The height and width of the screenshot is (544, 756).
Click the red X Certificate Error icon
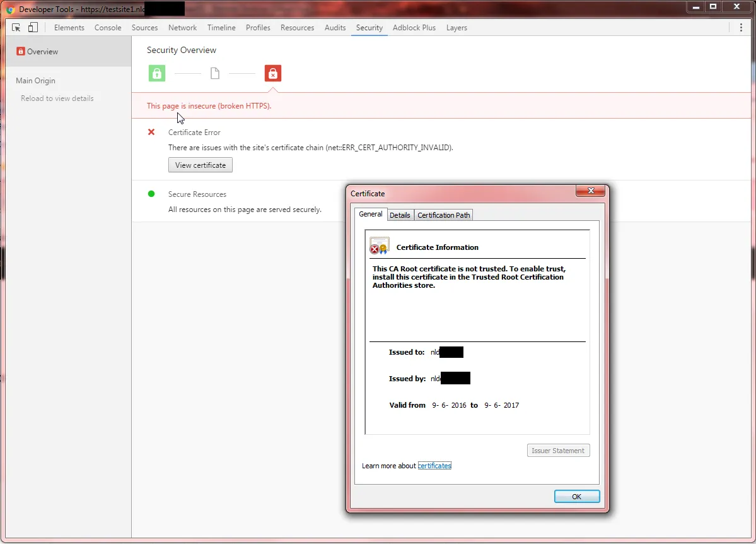(151, 132)
